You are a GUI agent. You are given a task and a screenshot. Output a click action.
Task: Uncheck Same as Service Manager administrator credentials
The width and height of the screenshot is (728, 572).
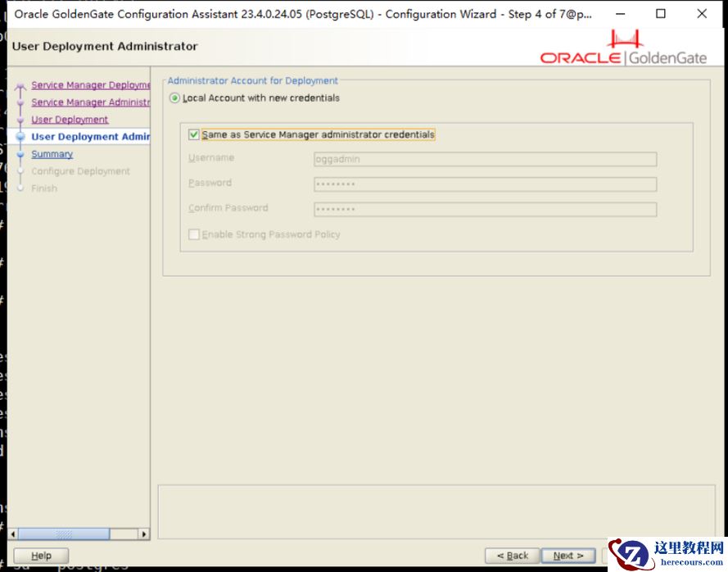click(x=193, y=134)
